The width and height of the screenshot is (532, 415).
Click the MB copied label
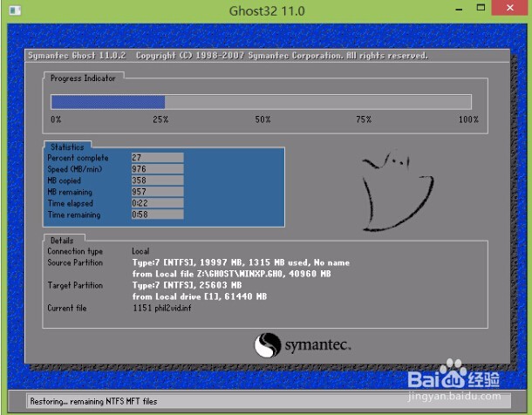pyautogui.click(x=65, y=180)
